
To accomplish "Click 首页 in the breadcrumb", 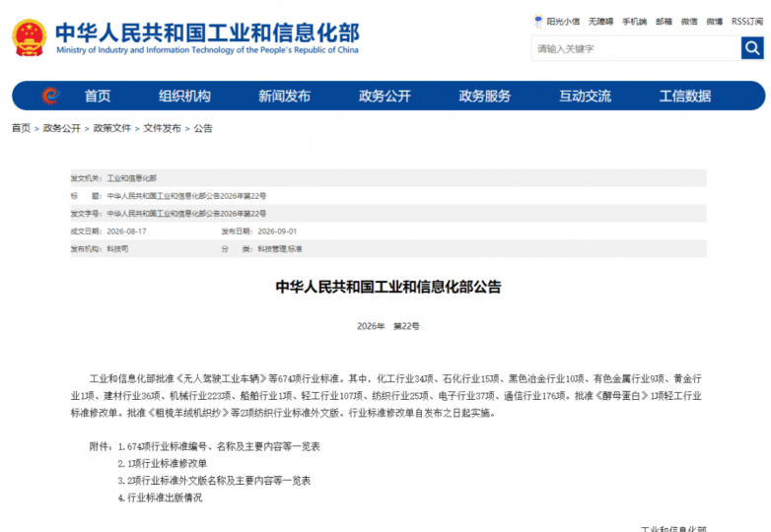I will tap(21, 128).
